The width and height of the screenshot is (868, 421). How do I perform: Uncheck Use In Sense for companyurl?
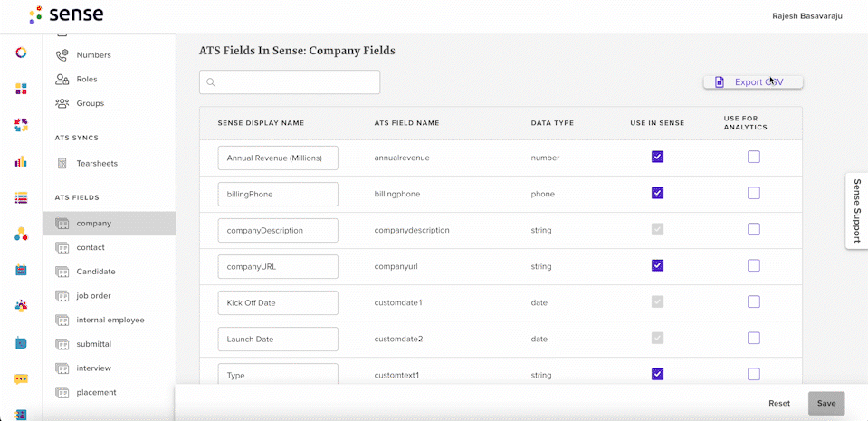657,265
